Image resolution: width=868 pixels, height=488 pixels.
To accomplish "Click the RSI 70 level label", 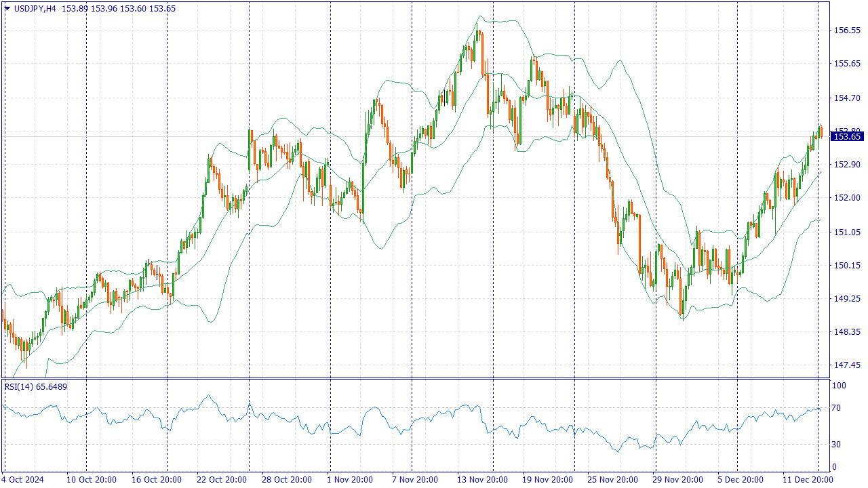I will tap(837, 407).
